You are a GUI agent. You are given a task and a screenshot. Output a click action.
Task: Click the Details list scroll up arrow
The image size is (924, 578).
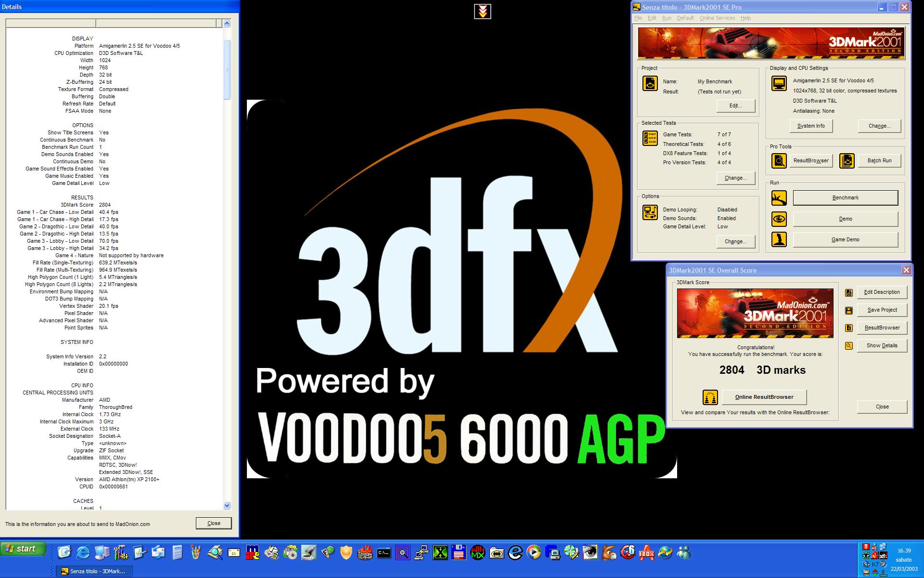pos(227,24)
